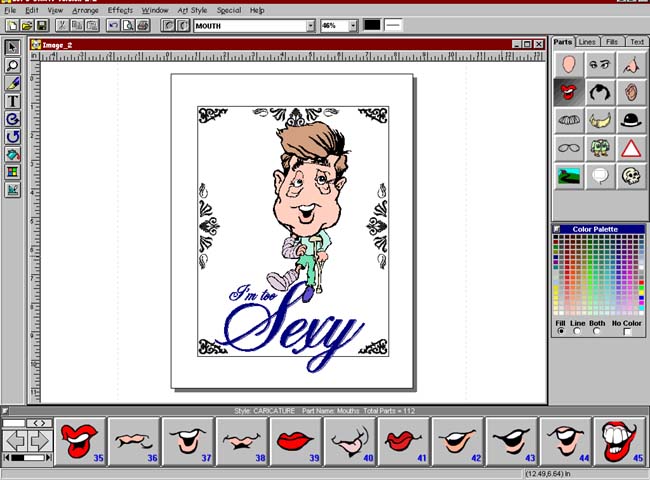Choose the red triangle sign category
This screenshot has width=650, height=480.
pyautogui.click(x=631, y=148)
